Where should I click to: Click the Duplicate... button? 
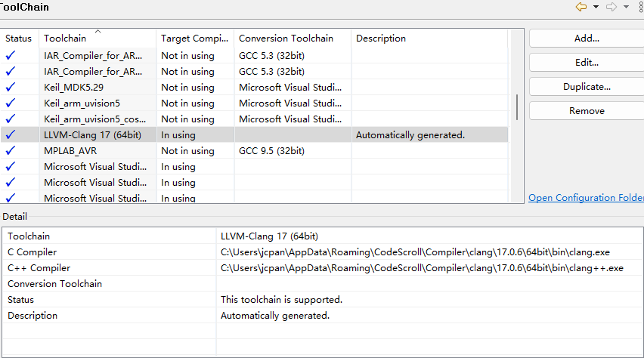pyautogui.click(x=587, y=87)
